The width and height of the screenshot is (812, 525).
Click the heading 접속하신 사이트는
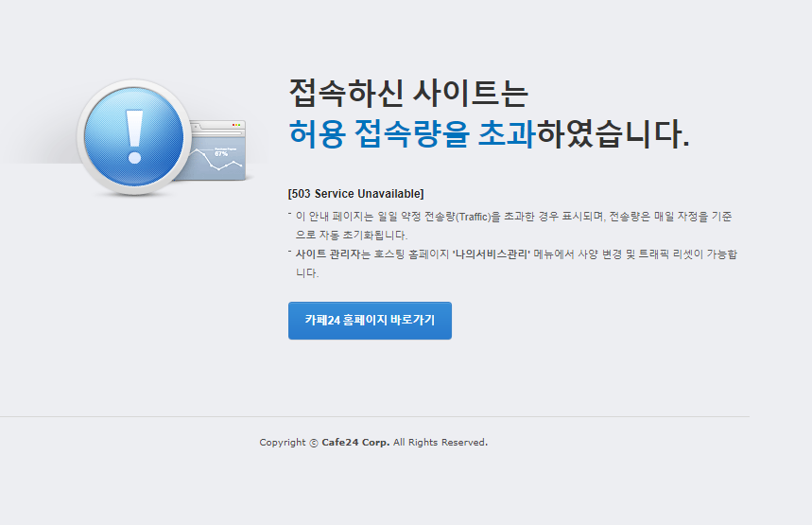(x=408, y=94)
